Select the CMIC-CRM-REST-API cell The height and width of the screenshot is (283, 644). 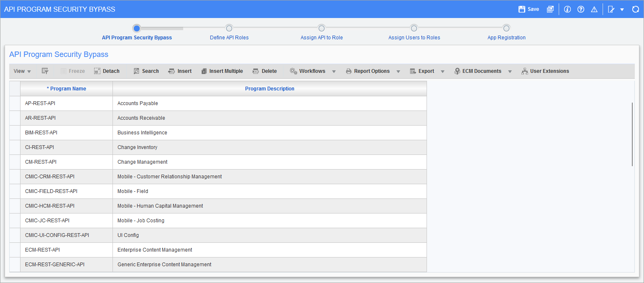[66, 177]
